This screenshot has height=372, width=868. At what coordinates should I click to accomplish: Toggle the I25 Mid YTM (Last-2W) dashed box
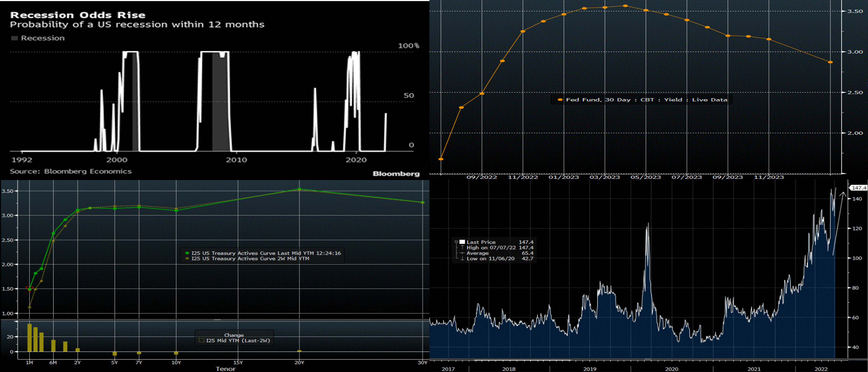pyautogui.click(x=202, y=341)
